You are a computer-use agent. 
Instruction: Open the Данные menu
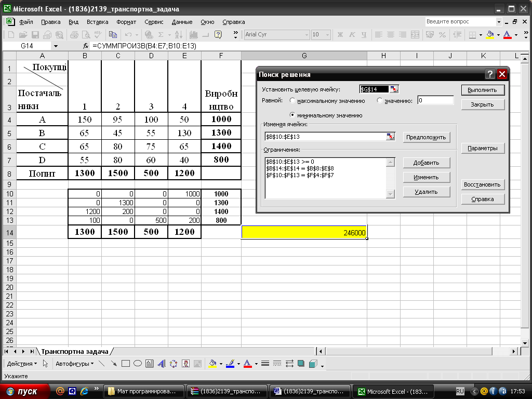(x=182, y=22)
